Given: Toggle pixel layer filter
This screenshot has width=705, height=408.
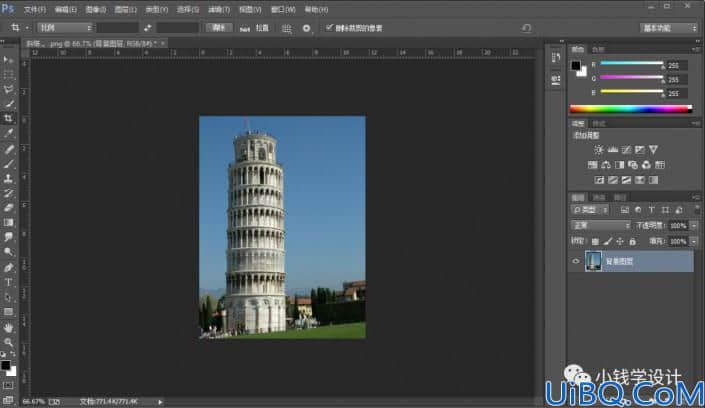Looking at the screenshot, I should coord(625,210).
